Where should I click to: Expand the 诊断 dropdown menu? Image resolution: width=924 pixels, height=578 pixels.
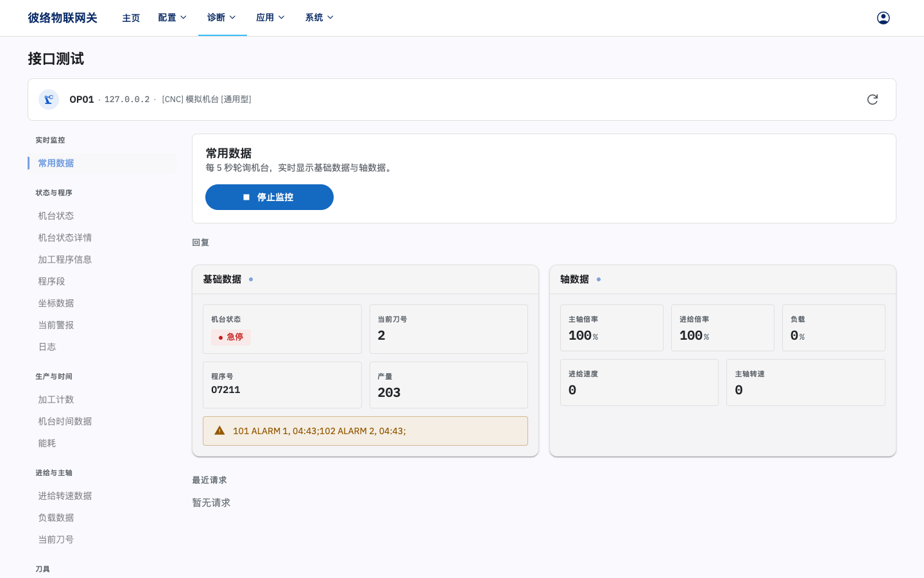pos(222,17)
